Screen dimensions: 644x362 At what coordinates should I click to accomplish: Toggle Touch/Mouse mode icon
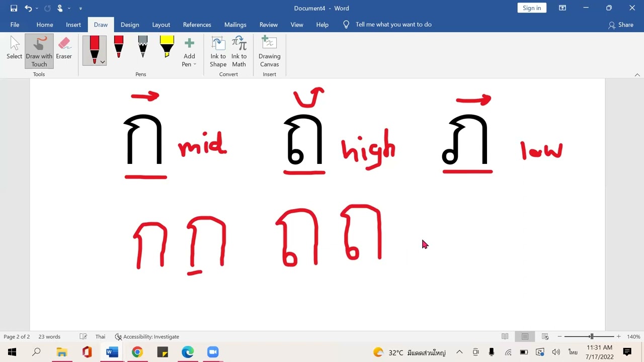tap(60, 8)
